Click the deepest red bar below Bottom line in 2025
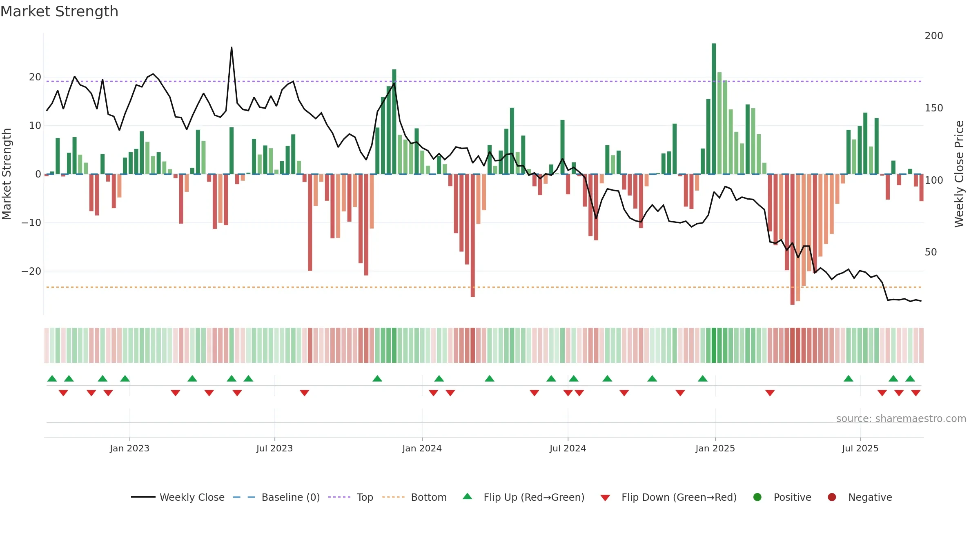 click(x=792, y=240)
